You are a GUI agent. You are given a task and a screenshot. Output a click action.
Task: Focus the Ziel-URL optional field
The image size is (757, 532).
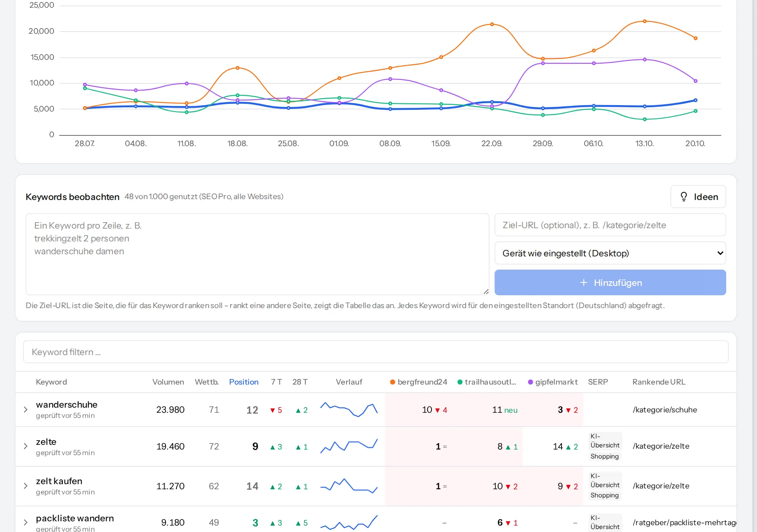click(x=610, y=225)
